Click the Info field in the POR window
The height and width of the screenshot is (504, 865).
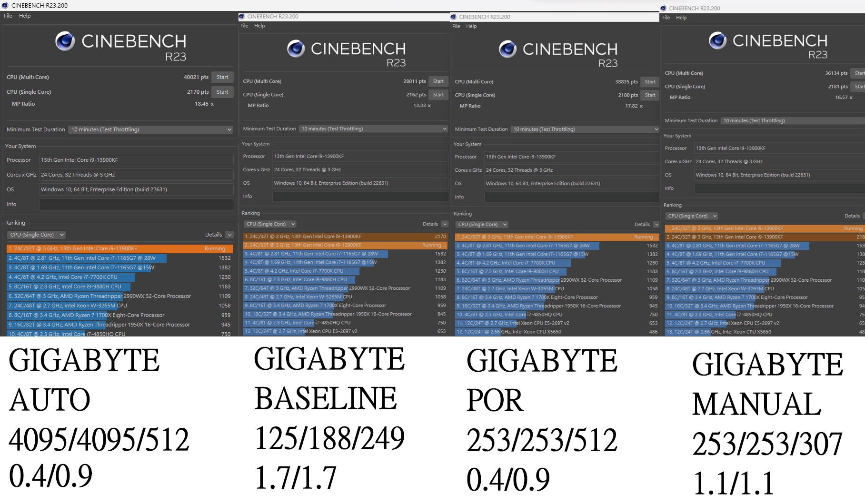point(572,197)
